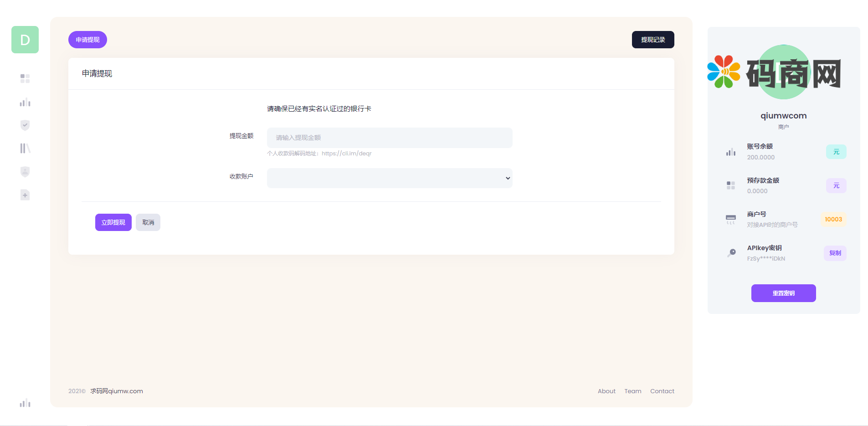Viewport: 868px width, 426px height.
Task: Click the add document sidebar icon
Action: [25, 195]
